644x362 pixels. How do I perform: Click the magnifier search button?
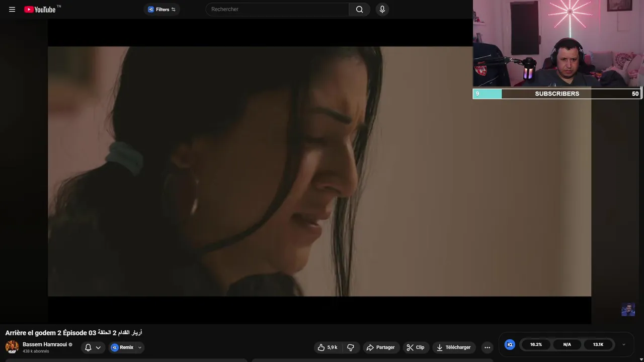[x=359, y=9]
